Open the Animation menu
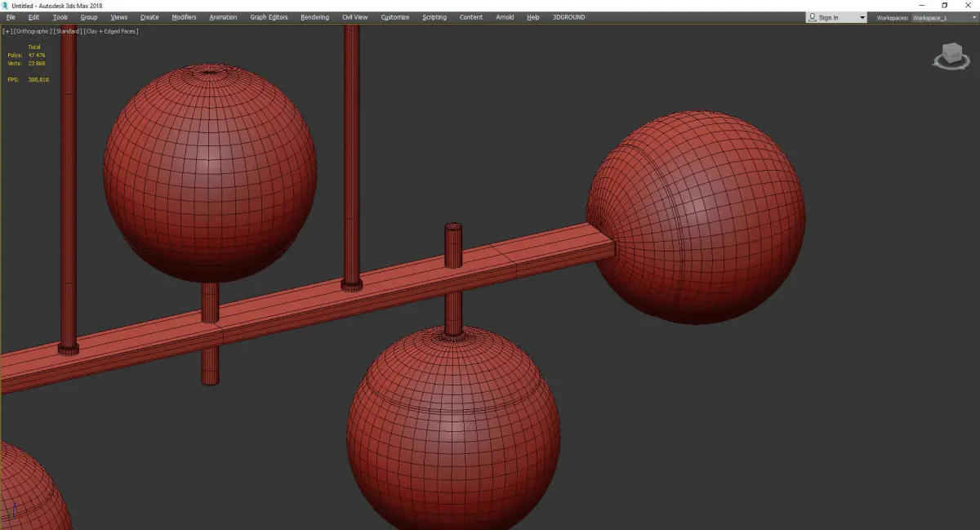Screen dimensions: 980x530 223,17
